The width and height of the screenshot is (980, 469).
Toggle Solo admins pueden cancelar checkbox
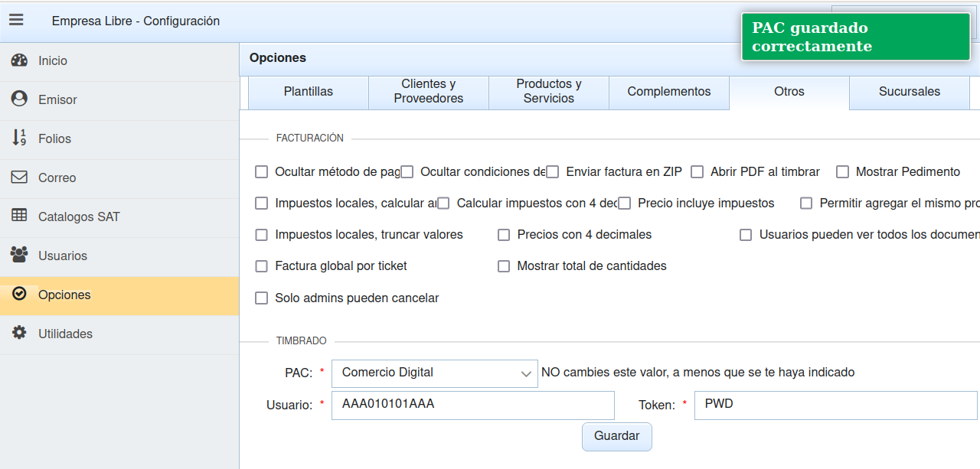261,298
